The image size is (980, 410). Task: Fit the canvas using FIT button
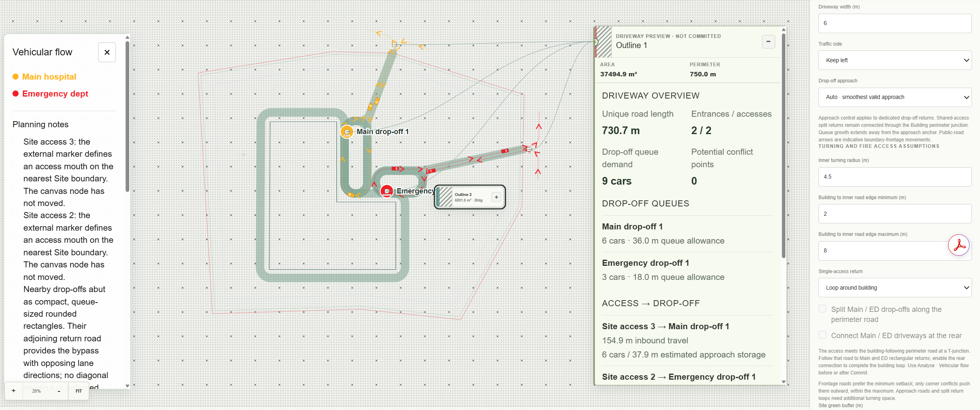78,391
